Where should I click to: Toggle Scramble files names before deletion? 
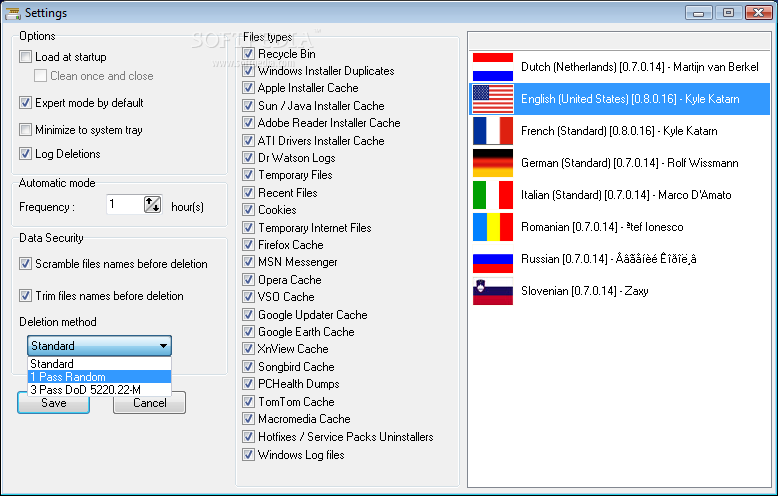(25, 263)
